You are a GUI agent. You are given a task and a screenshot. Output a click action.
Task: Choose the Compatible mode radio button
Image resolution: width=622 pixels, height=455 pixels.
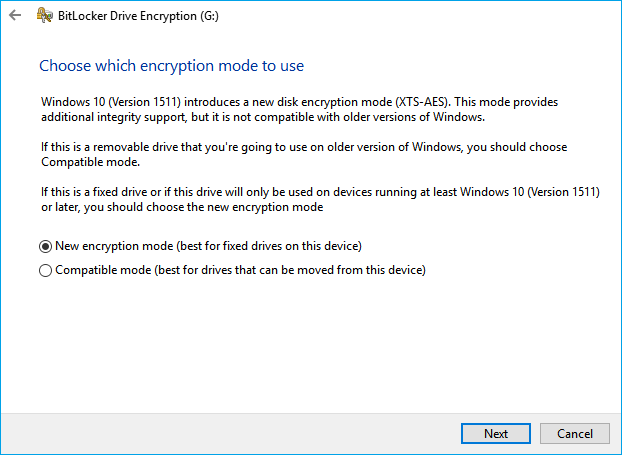[x=45, y=270]
